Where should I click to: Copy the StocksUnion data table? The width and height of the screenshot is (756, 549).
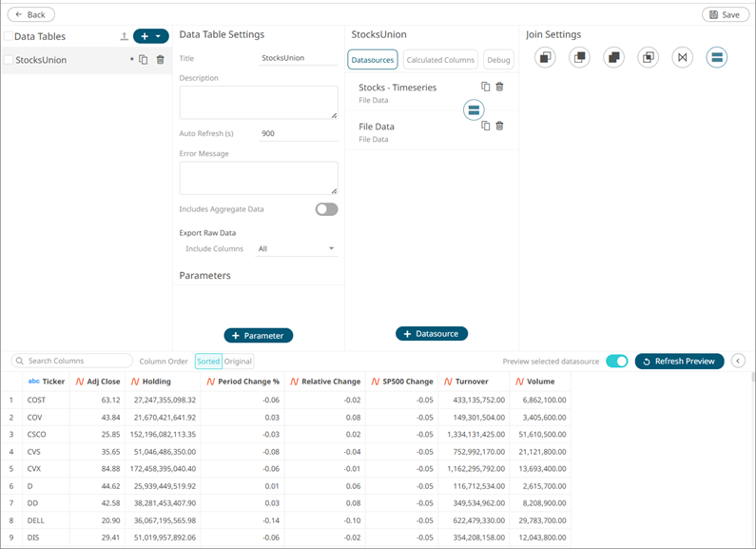tap(144, 60)
